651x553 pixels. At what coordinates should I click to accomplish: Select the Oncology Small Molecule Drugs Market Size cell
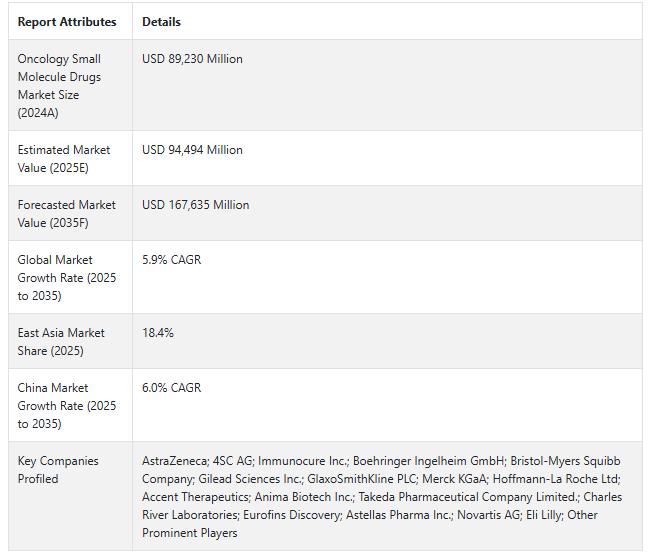click(x=59, y=86)
